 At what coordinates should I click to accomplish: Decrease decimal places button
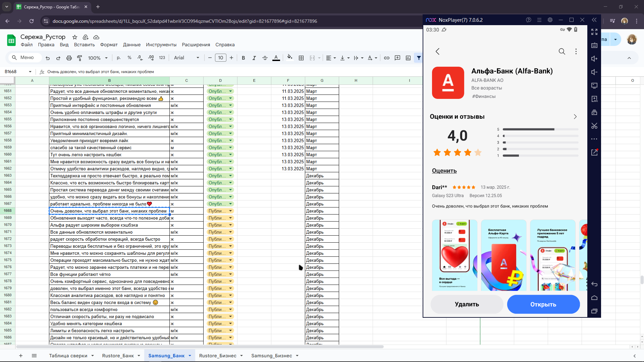click(x=140, y=58)
